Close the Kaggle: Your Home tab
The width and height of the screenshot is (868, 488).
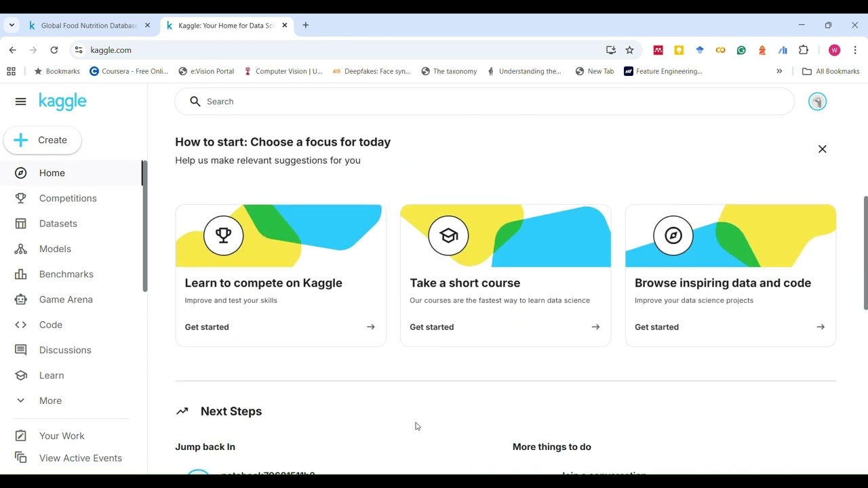285,25
